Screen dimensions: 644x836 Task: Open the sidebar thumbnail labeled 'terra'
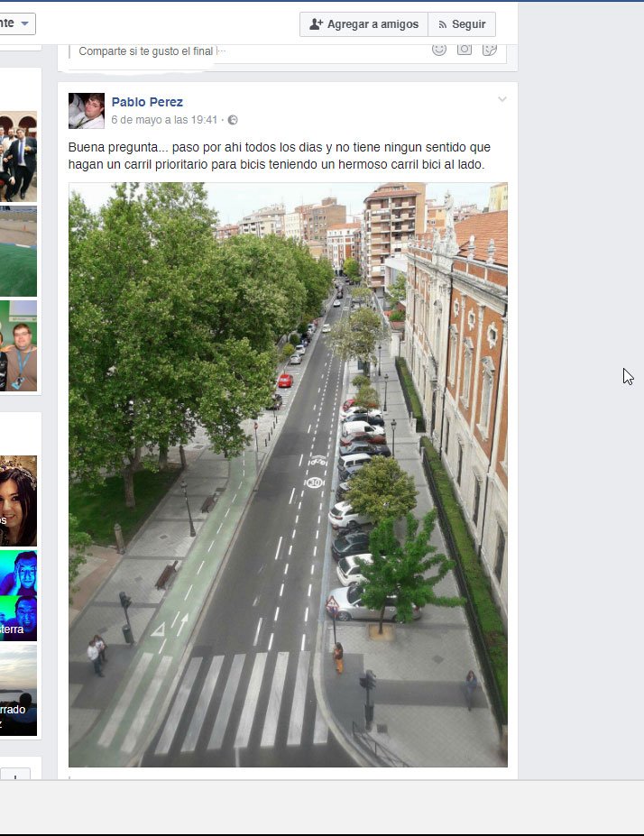tap(18, 619)
